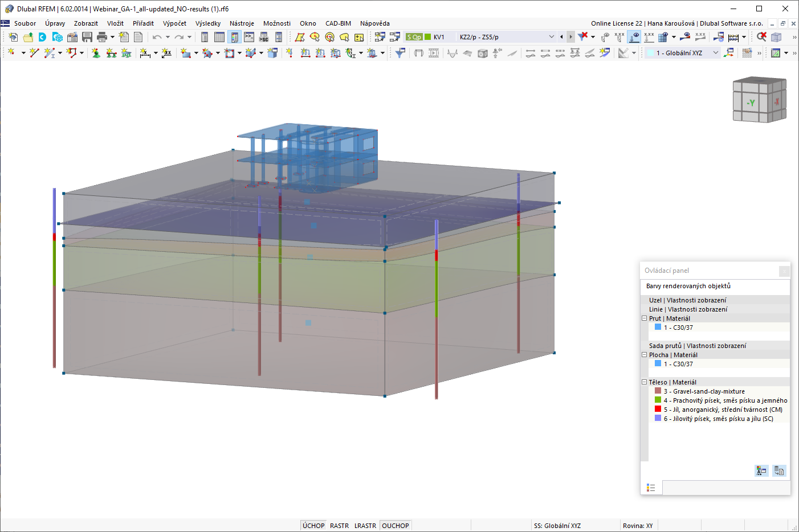799x532 pixels.
Task: Select next load case arrow button
Action: click(x=571, y=37)
